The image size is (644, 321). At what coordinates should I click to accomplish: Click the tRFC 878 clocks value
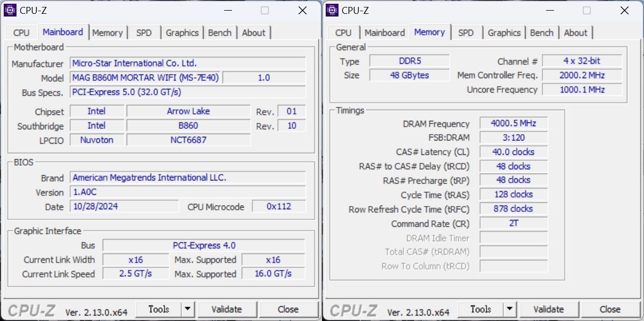point(513,209)
